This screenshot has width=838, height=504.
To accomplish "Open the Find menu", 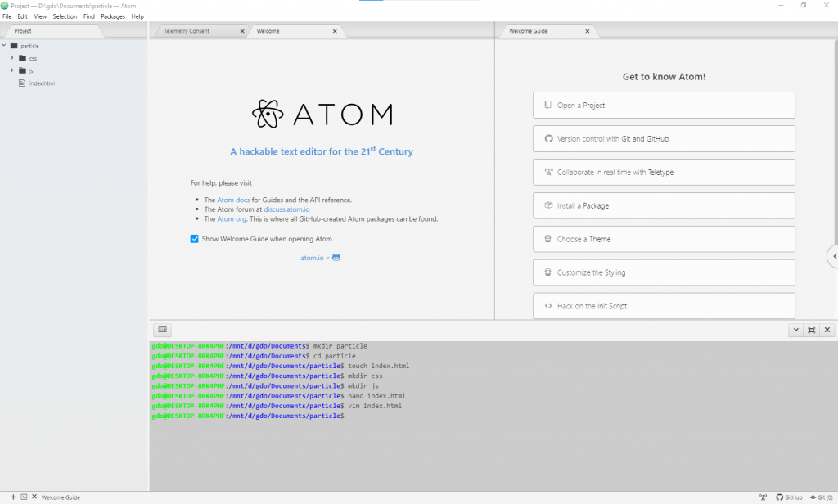I will [88, 16].
